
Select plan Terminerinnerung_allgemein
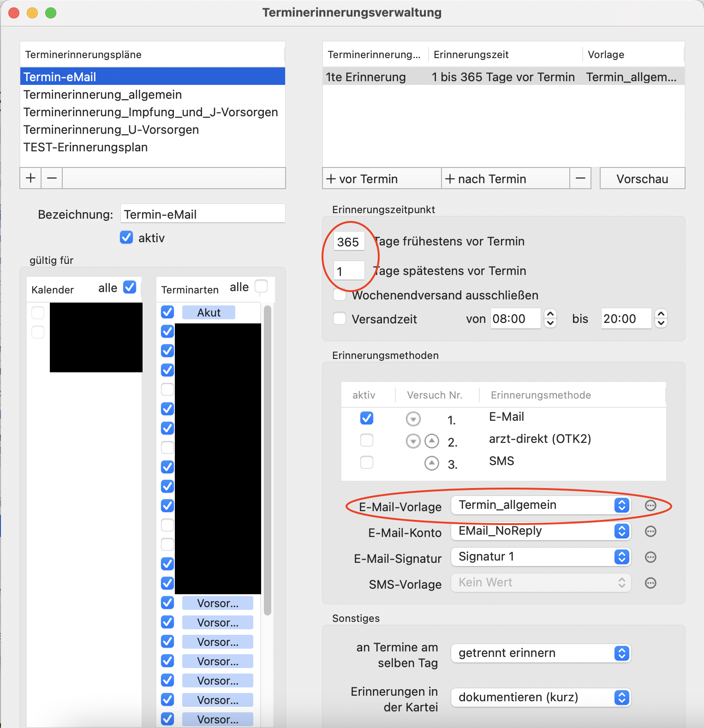(153, 95)
